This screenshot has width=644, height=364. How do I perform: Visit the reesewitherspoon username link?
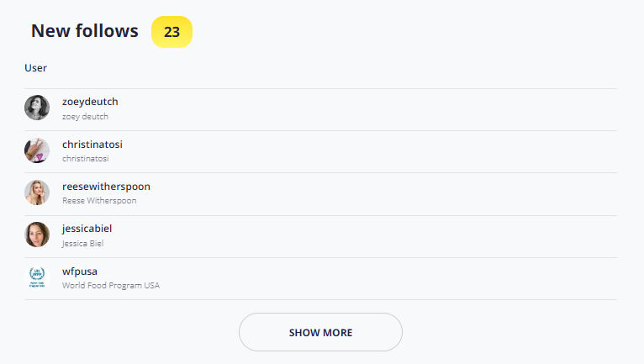[106, 187]
